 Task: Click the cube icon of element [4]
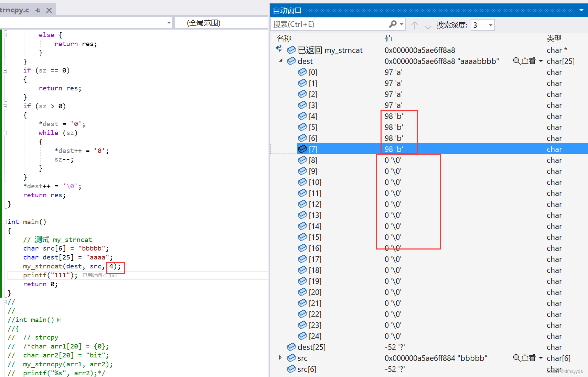(302, 116)
